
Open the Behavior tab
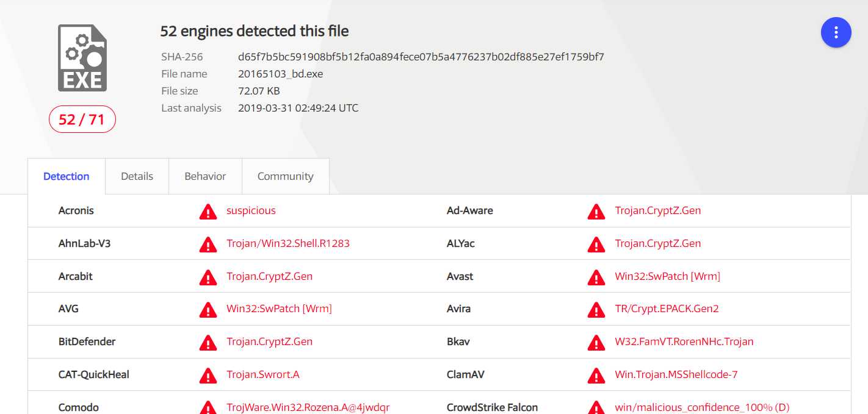(x=205, y=176)
